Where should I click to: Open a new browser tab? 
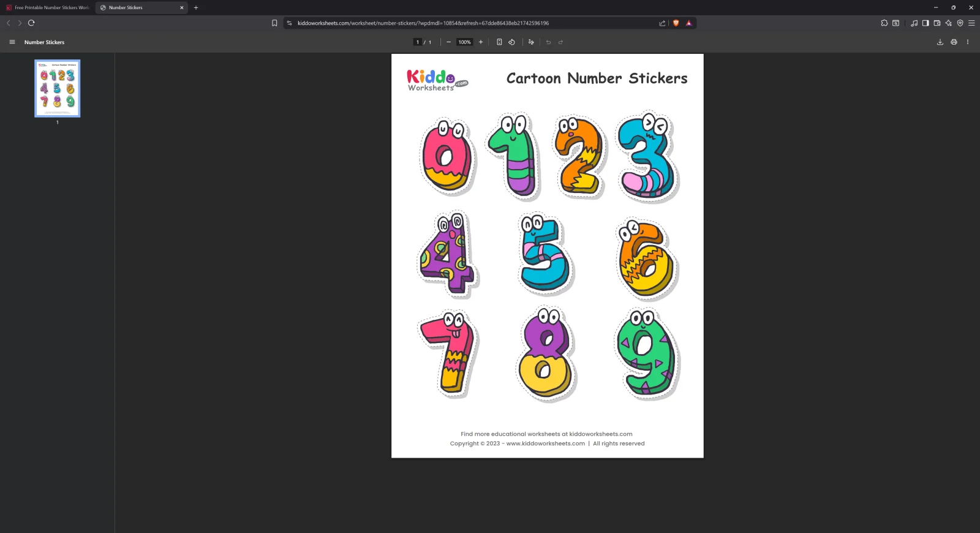[x=196, y=8]
